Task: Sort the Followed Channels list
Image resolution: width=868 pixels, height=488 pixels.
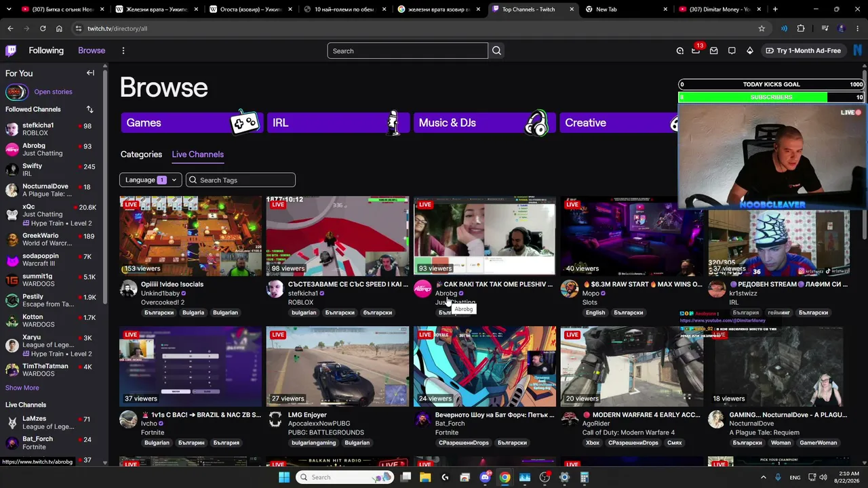Action: 90,109
